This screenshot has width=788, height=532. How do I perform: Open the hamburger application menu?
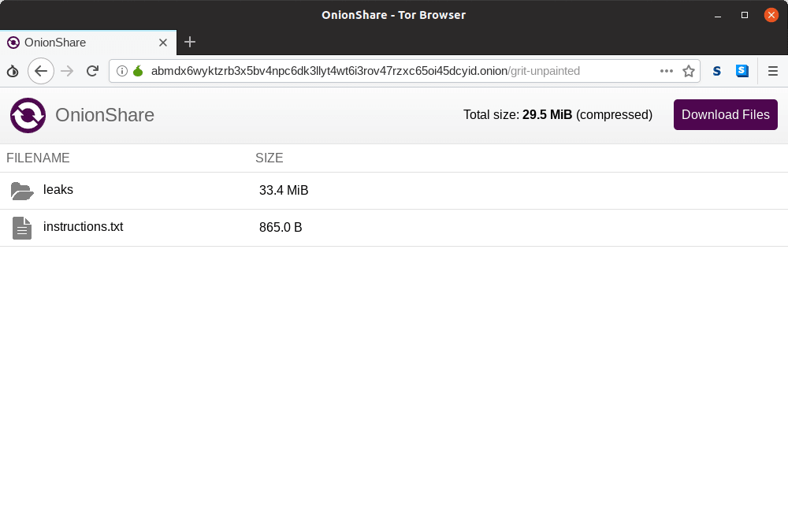773,71
